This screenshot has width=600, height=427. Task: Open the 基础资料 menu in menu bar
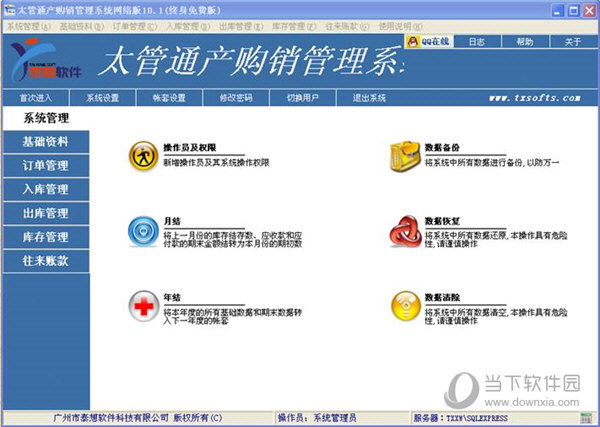tap(82, 26)
